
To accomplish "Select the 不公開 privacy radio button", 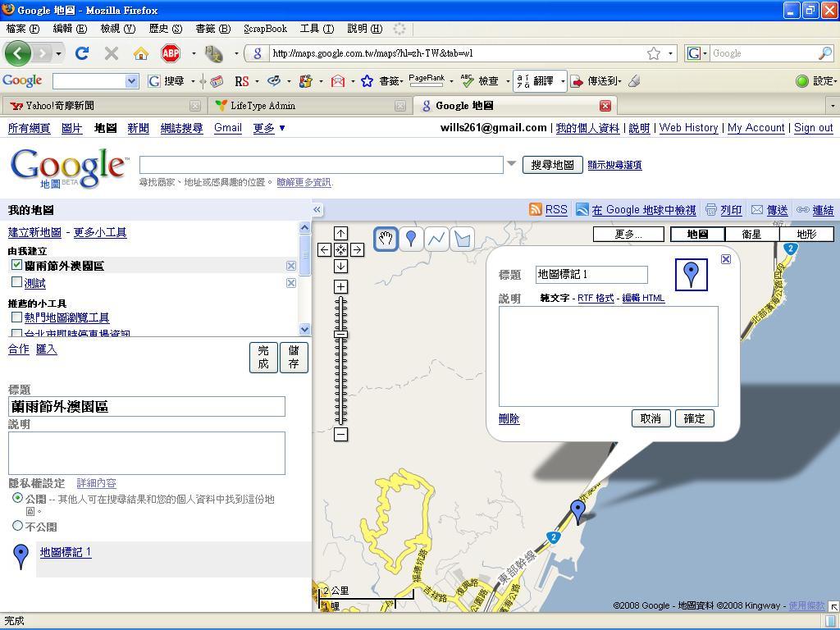I will pos(18,526).
